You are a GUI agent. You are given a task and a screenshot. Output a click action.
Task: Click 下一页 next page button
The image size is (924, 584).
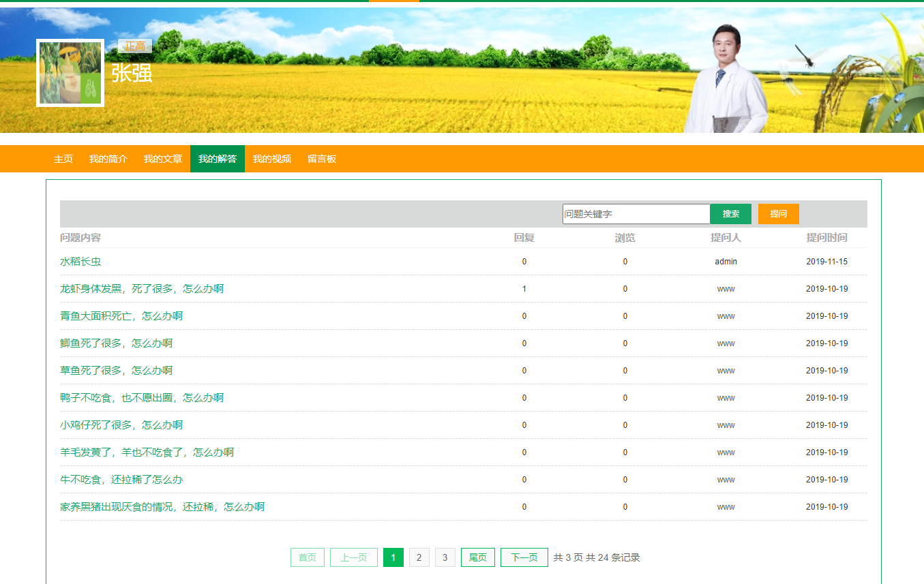tap(524, 557)
